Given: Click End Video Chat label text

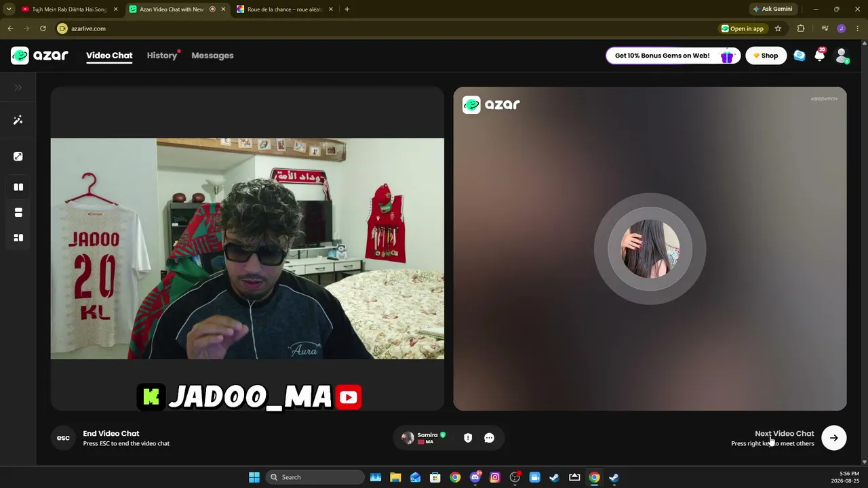Looking at the screenshot, I should coord(111,434).
